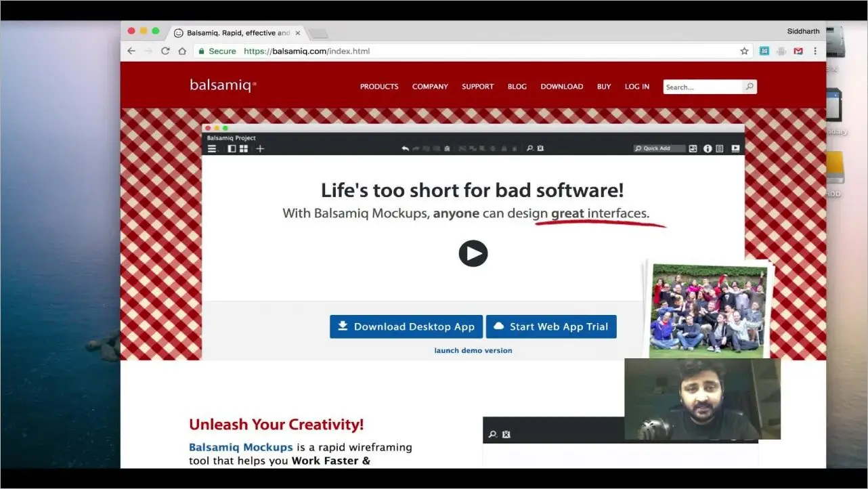Open the COMPANY menu
The height and width of the screenshot is (489, 868).
[430, 87]
